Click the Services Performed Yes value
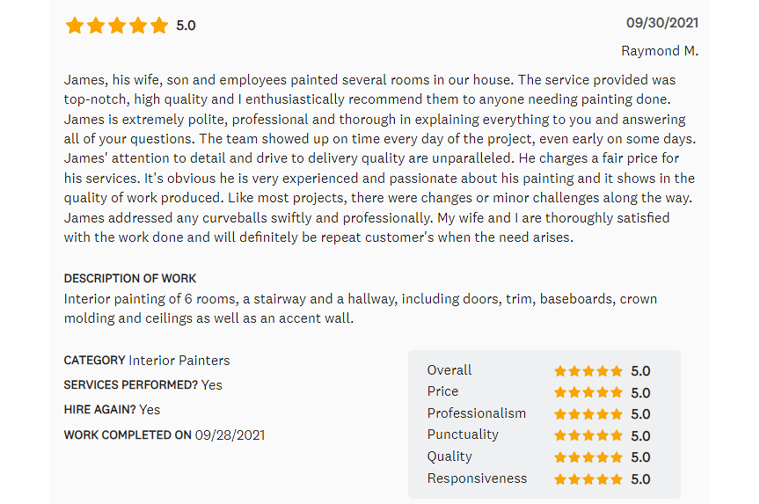This screenshot has height=504, width=759. point(211,385)
